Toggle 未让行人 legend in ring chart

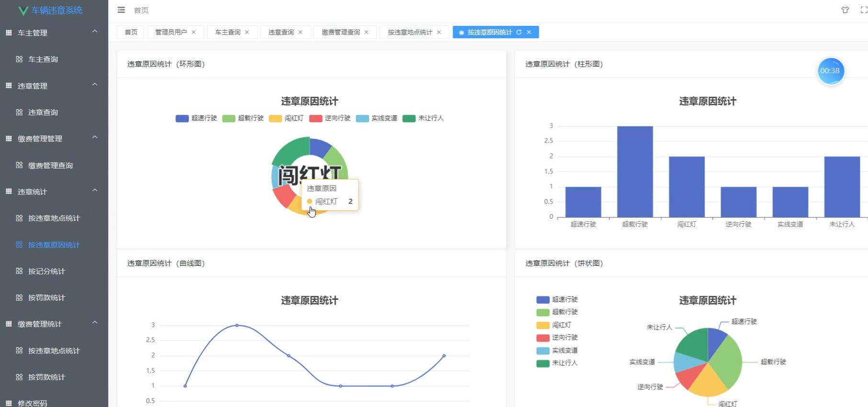pos(423,118)
